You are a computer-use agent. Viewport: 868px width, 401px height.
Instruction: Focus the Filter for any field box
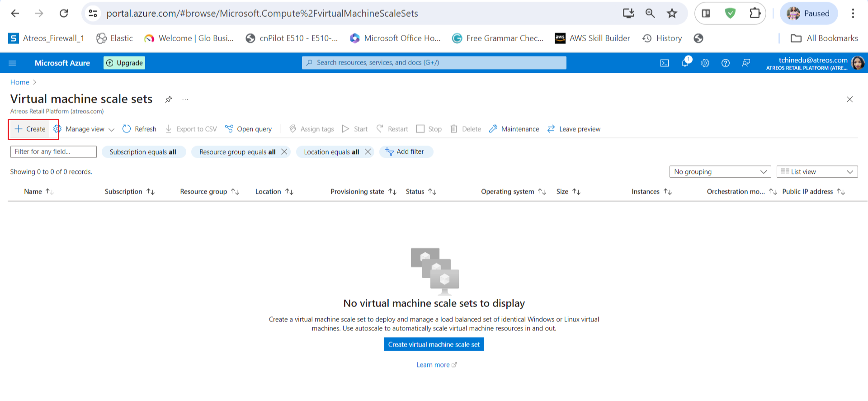click(x=53, y=152)
